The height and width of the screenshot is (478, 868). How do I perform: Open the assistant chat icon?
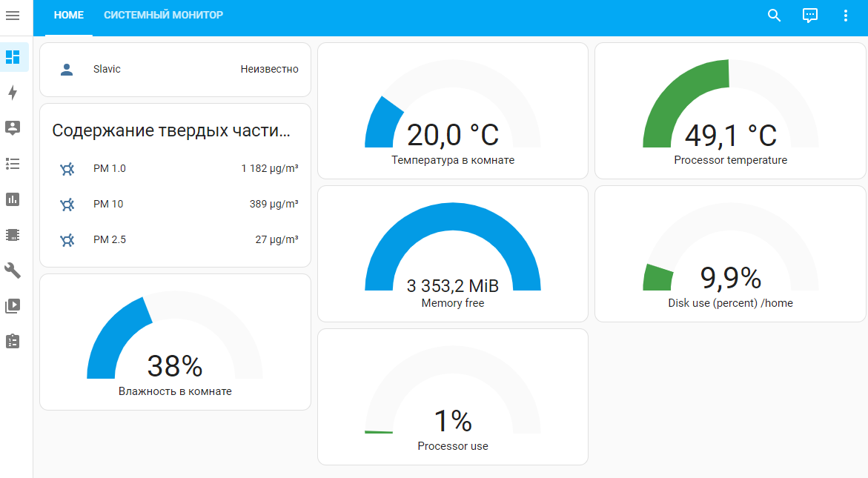coord(810,16)
